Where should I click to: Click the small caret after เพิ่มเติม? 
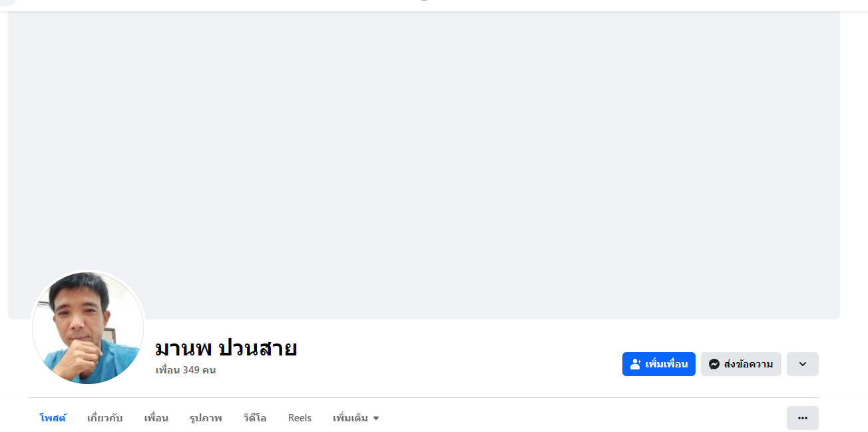376,418
